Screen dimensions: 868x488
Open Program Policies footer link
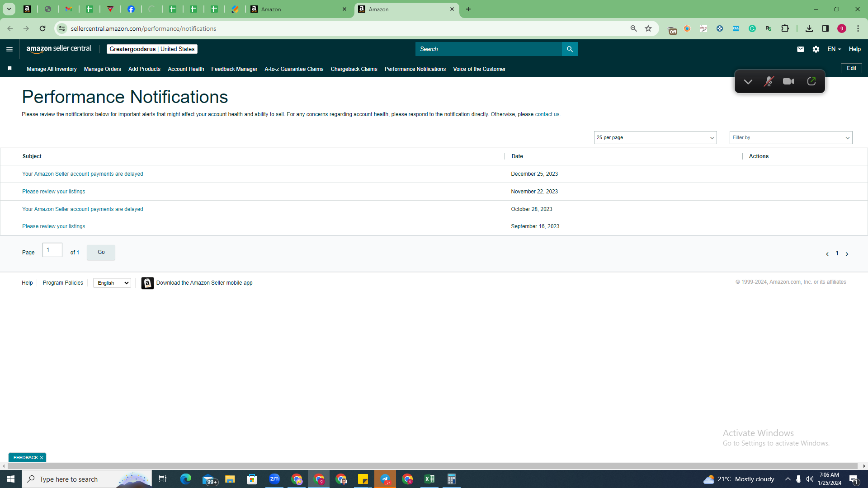click(63, 283)
